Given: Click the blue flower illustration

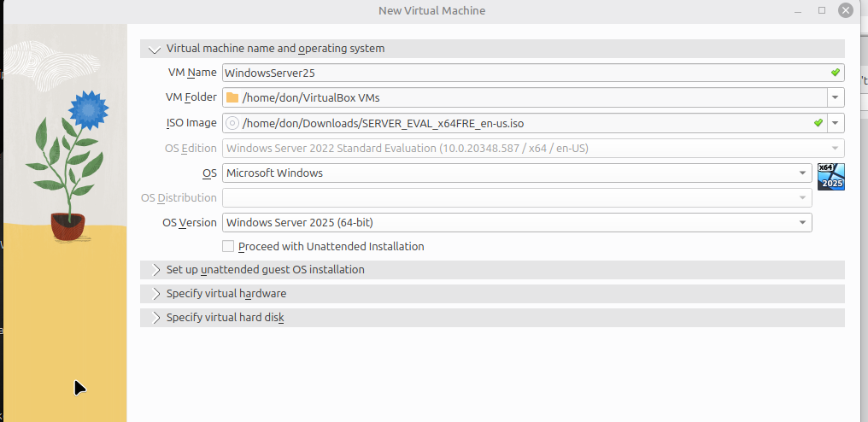Looking at the screenshot, I should [x=88, y=108].
